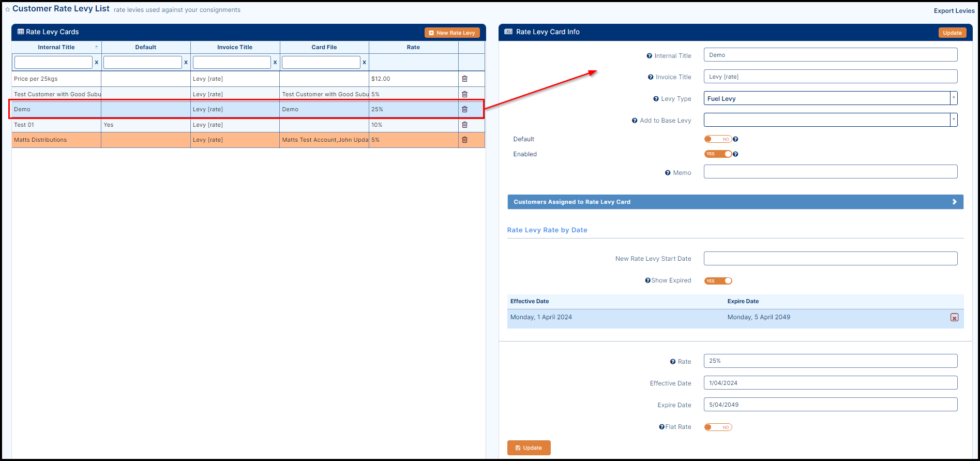Image resolution: width=980 pixels, height=461 pixels.
Task: Delete the Price per 25kgs levy row
Action: click(464, 79)
